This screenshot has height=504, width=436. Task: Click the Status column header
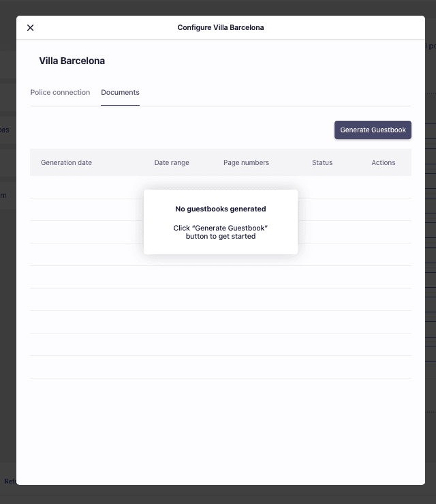(322, 163)
